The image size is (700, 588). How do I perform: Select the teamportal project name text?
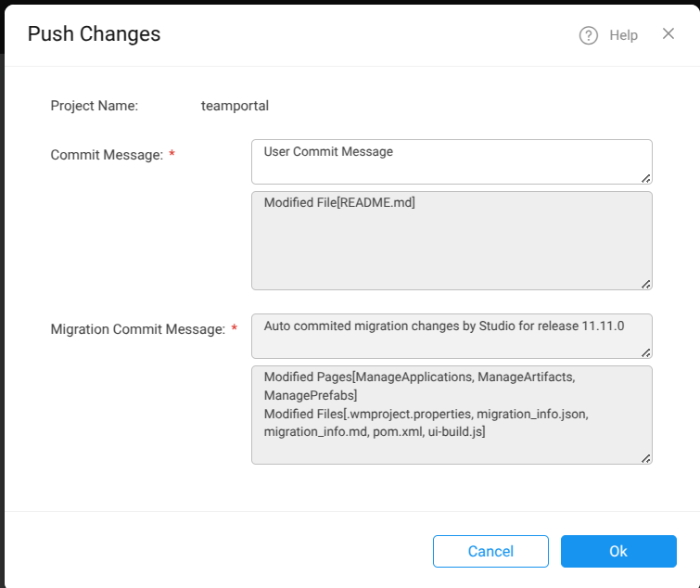[x=235, y=106]
